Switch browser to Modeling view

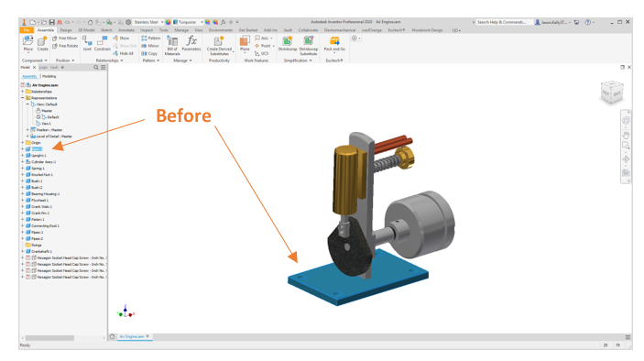(49, 76)
